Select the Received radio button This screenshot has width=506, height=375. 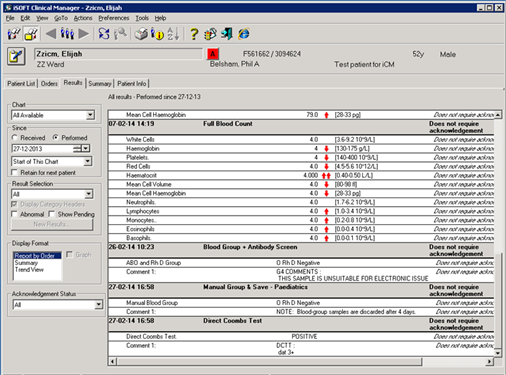pos(14,137)
